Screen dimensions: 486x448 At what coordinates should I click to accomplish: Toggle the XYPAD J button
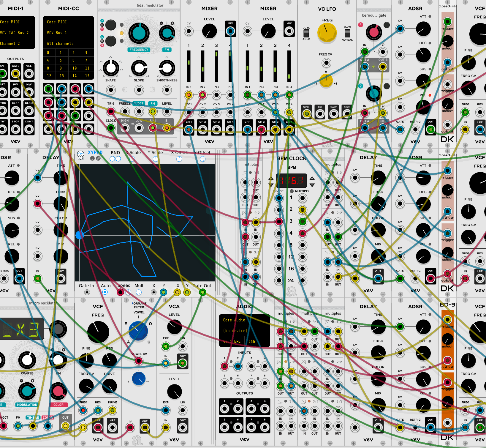[92, 158]
